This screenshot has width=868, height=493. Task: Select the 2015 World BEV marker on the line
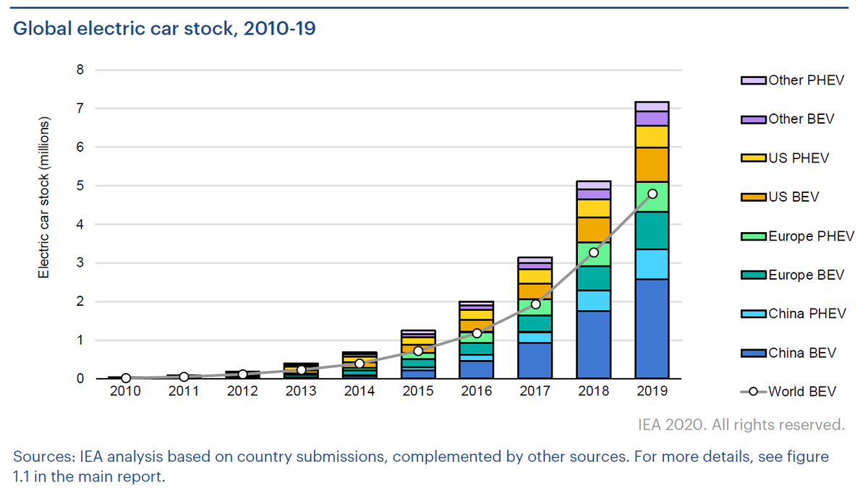pos(417,351)
